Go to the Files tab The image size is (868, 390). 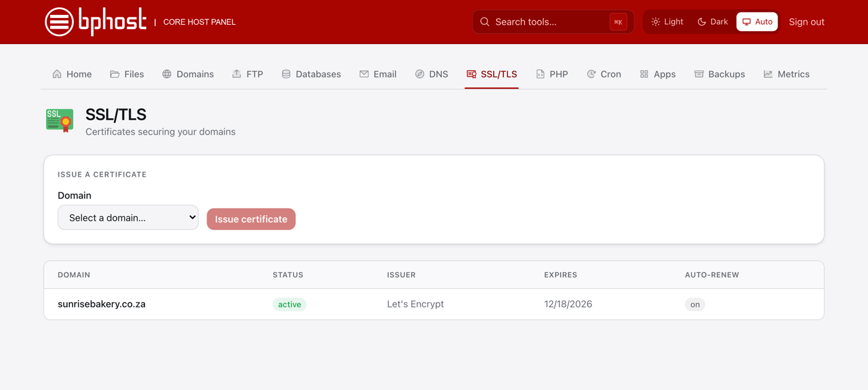[x=127, y=74]
